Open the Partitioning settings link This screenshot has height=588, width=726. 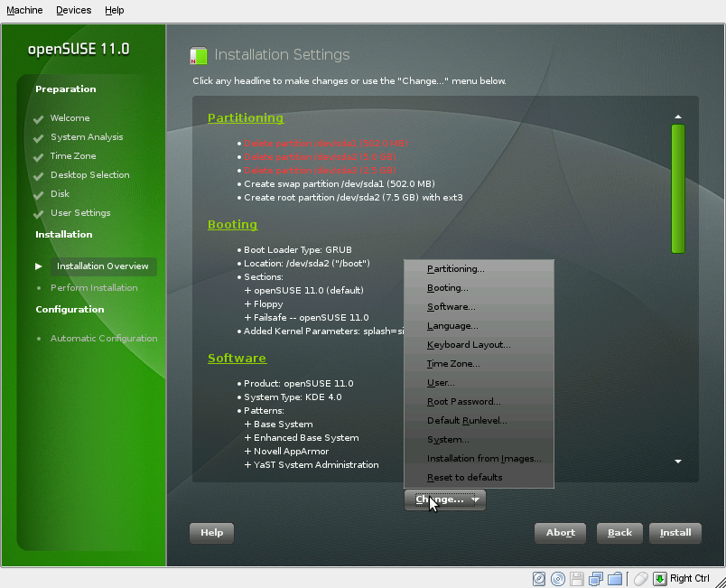click(245, 117)
